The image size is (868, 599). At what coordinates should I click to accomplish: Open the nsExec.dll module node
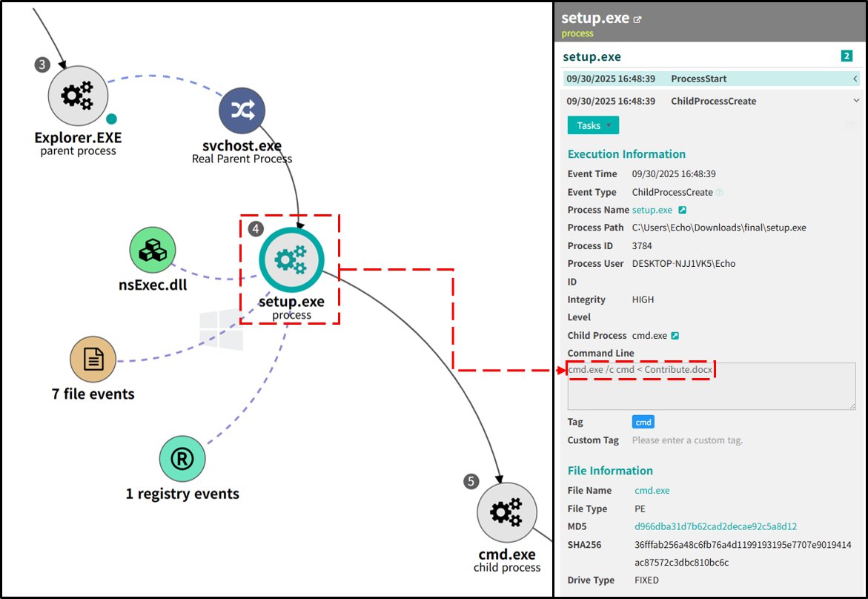click(152, 250)
